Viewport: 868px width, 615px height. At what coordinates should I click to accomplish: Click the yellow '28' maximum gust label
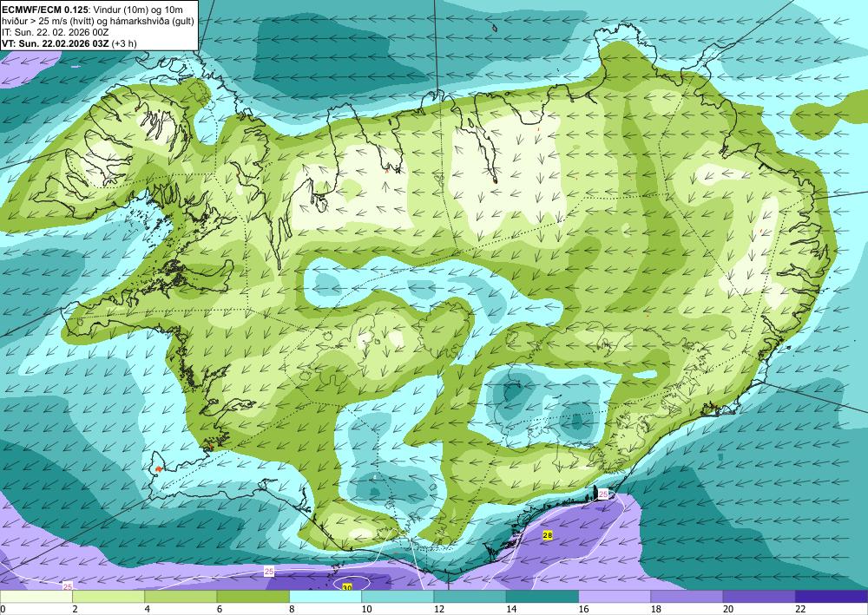click(548, 535)
